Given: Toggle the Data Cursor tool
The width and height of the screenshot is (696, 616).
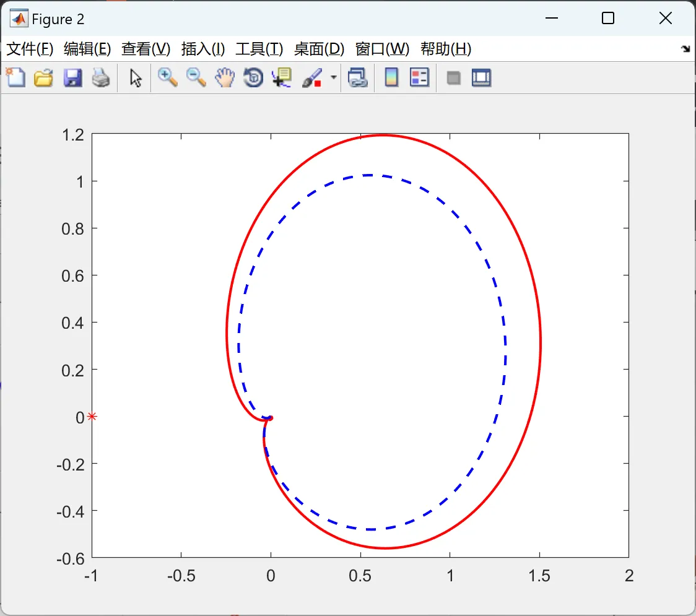Looking at the screenshot, I should tap(282, 78).
